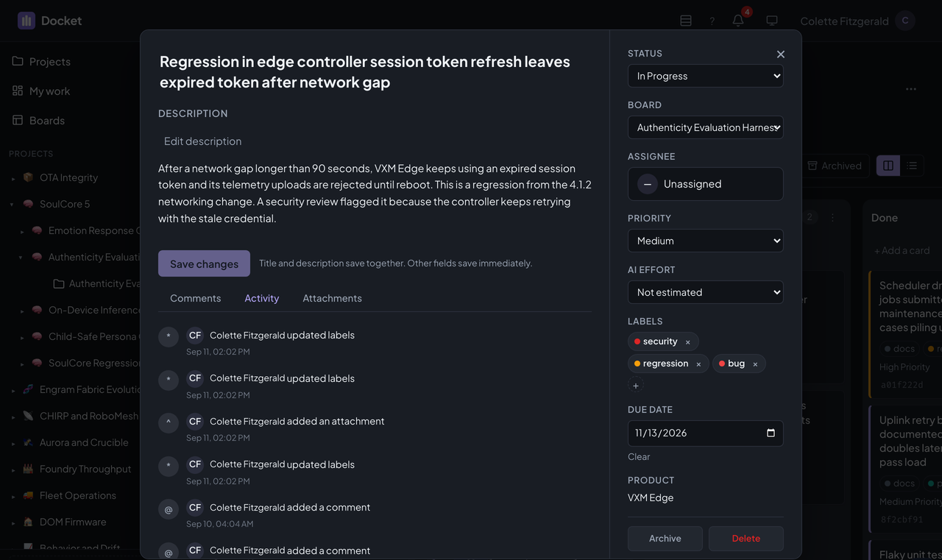This screenshot has width=942, height=560.
Task: Switch to the Comments tab
Action: click(x=195, y=298)
